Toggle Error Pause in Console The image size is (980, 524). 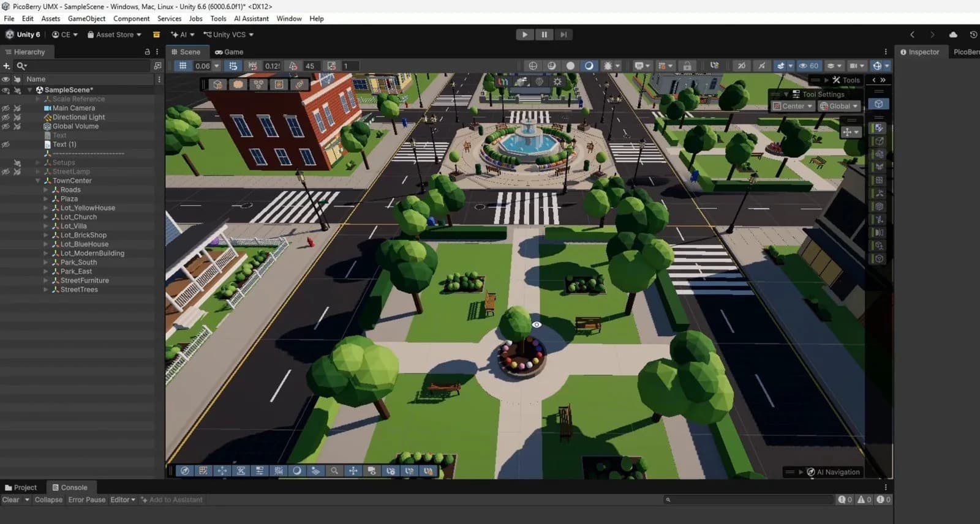point(87,500)
